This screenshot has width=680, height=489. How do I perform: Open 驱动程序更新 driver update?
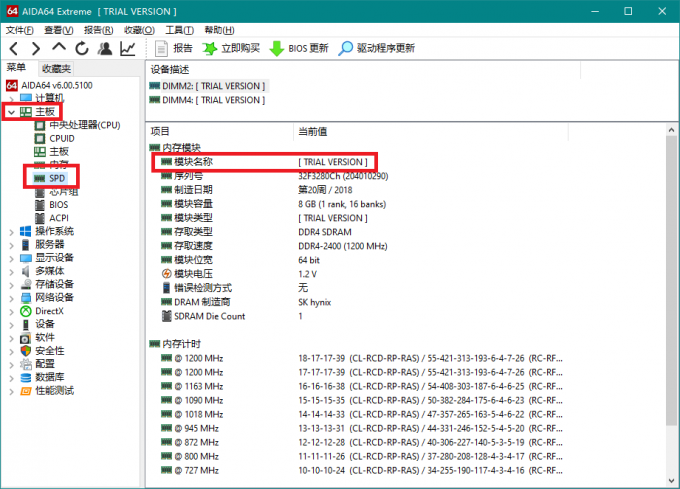pyautogui.click(x=376, y=48)
